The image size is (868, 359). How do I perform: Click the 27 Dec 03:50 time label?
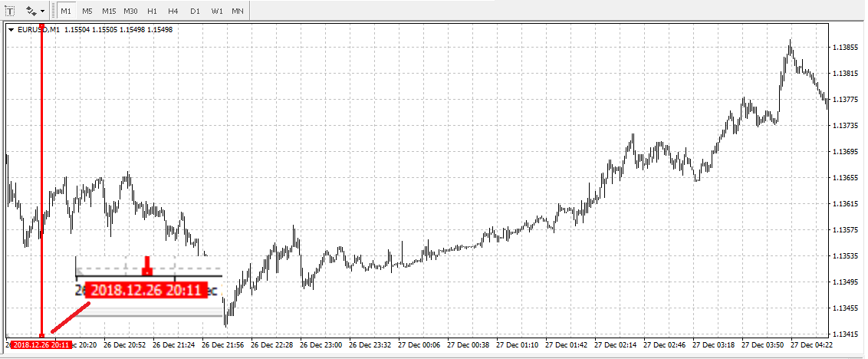pos(764,344)
